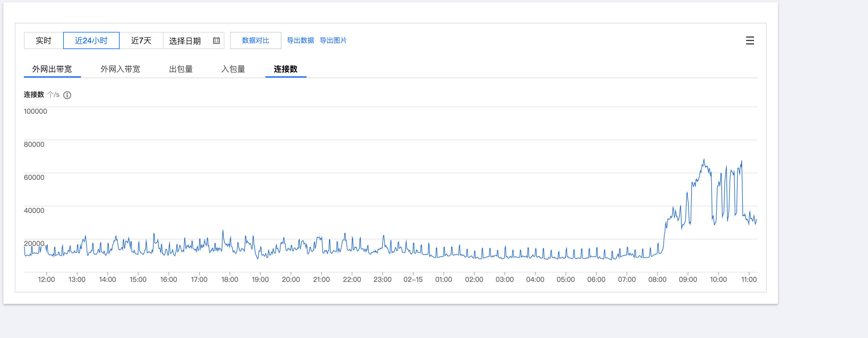Click the 08:00 label on time axis
Viewport: 868px width, 338px height.
tap(657, 279)
